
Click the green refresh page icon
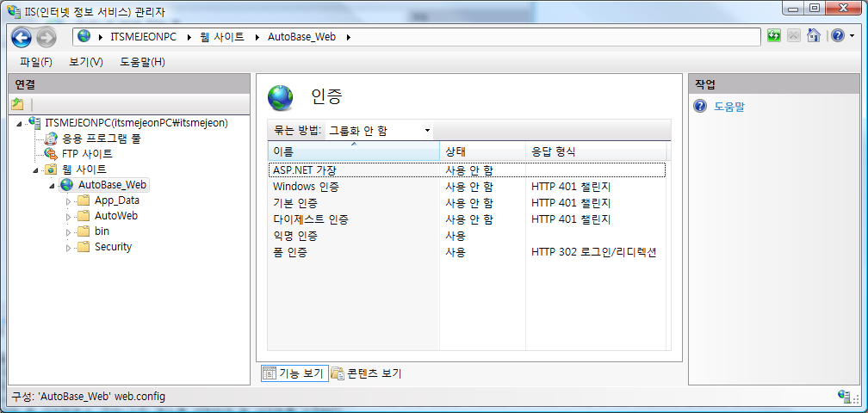point(773,36)
